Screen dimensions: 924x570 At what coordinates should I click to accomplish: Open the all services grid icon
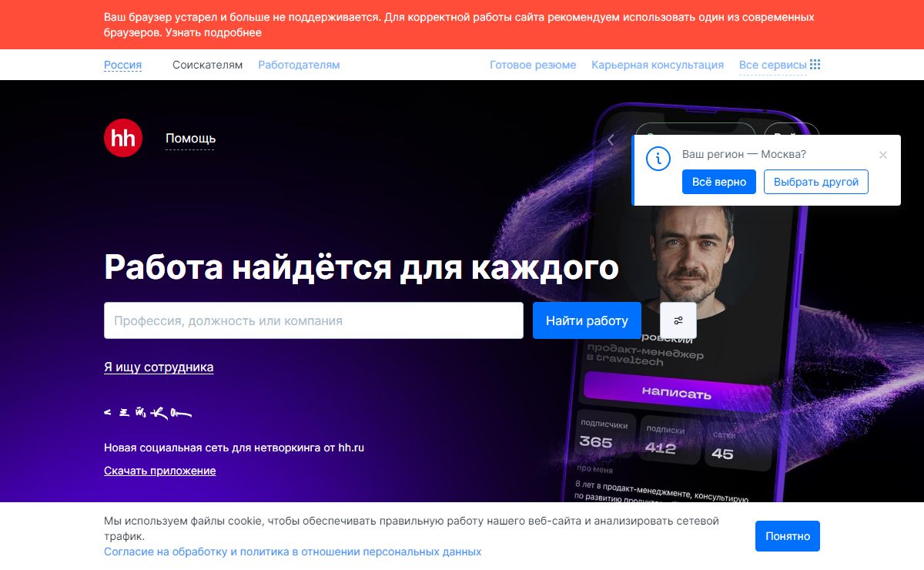(815, 65)
